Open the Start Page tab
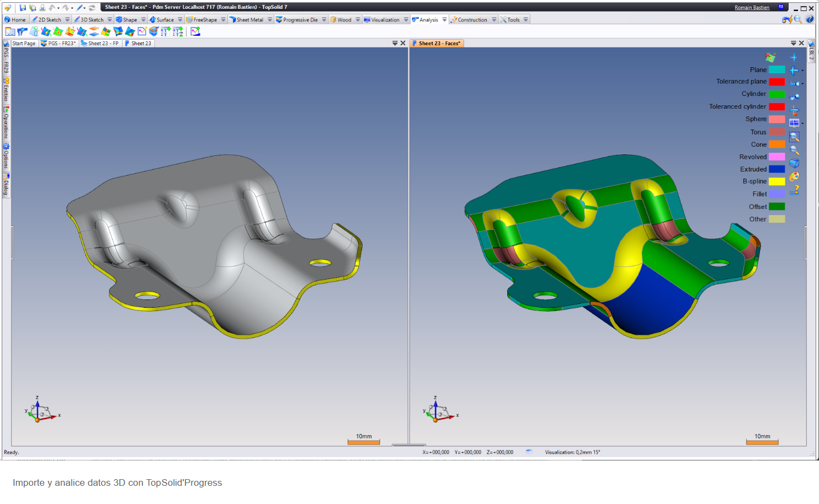819x504 pixels. [x=24, y=43]
